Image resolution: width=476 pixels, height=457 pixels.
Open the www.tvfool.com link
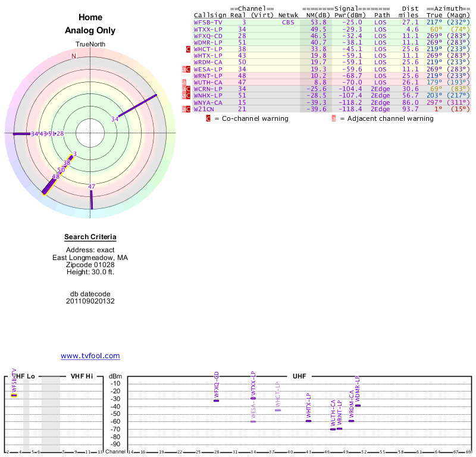coord(90,356)
